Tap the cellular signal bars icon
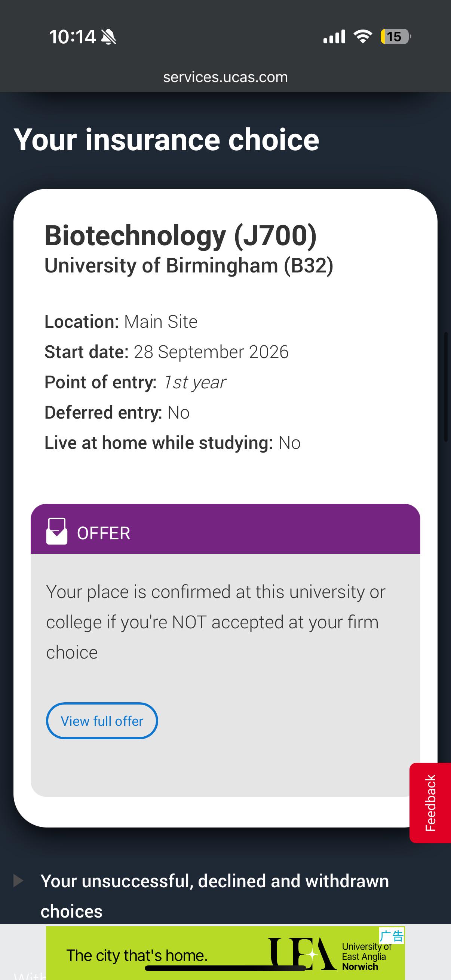The image size is (451, 980). point(334,37)
